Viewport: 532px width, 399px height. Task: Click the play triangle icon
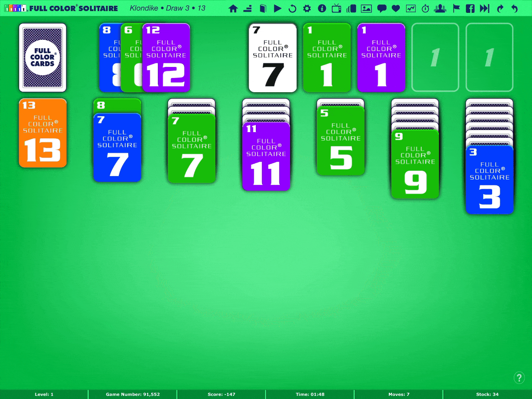(278, 8)
